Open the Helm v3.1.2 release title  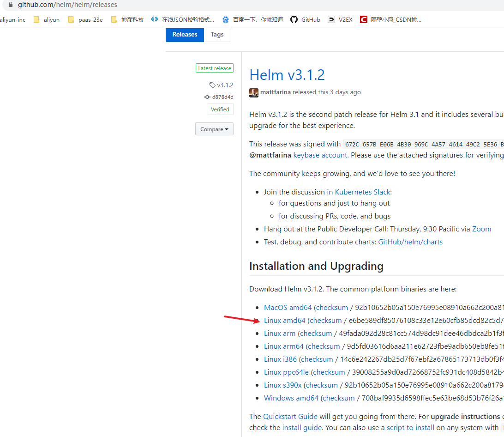click(287, 75)
